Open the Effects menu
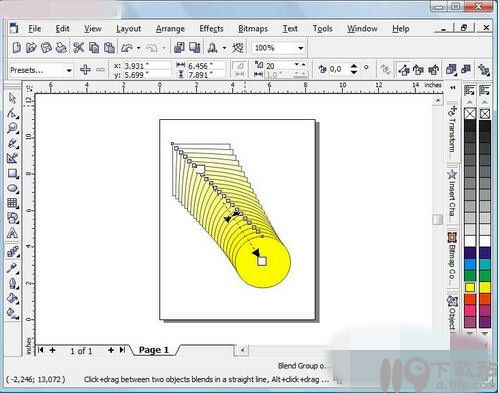This screenshot has width=499, height=393. pos(211,29)
